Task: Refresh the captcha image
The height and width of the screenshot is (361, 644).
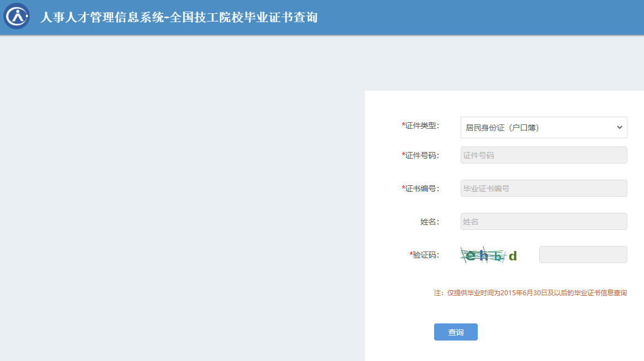Action: coord(489,255)
